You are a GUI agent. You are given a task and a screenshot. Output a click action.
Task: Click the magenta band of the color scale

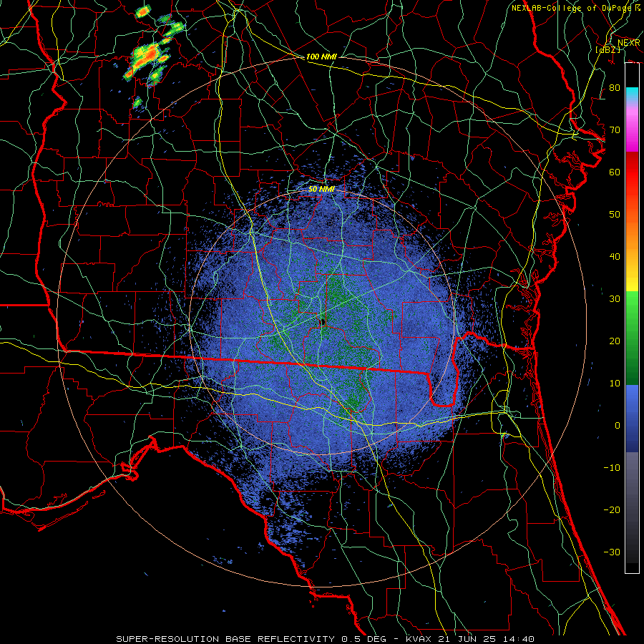(632, 132)
